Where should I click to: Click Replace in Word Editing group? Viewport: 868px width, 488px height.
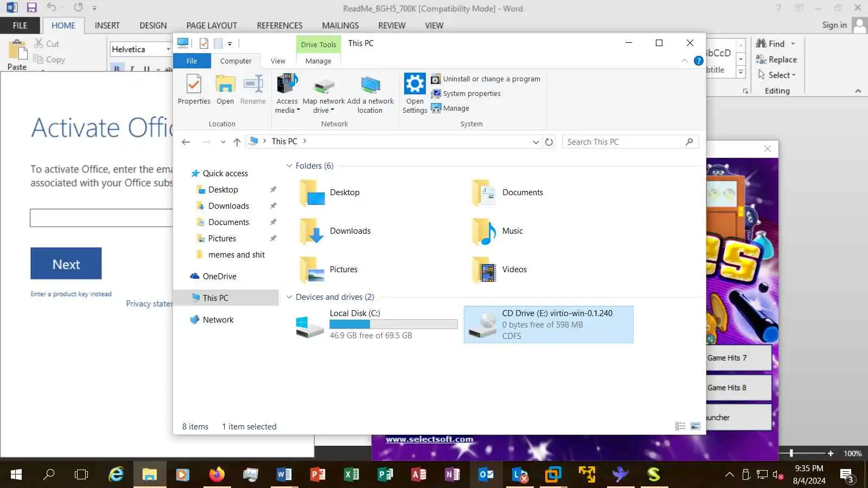[x=776, y=59]
